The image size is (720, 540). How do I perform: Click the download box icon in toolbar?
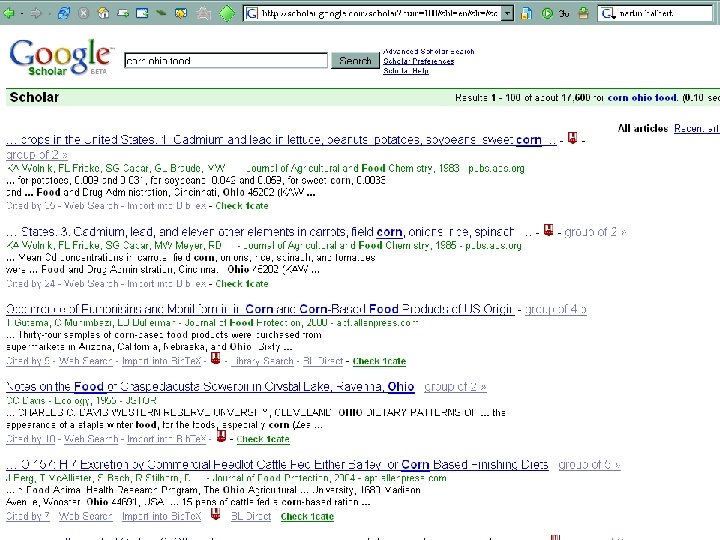tap(584, 13)
